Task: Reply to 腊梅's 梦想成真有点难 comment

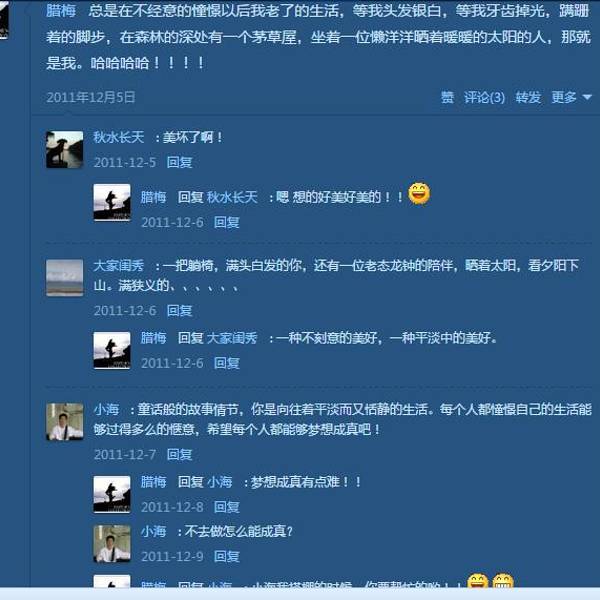Action: [227, 507]
